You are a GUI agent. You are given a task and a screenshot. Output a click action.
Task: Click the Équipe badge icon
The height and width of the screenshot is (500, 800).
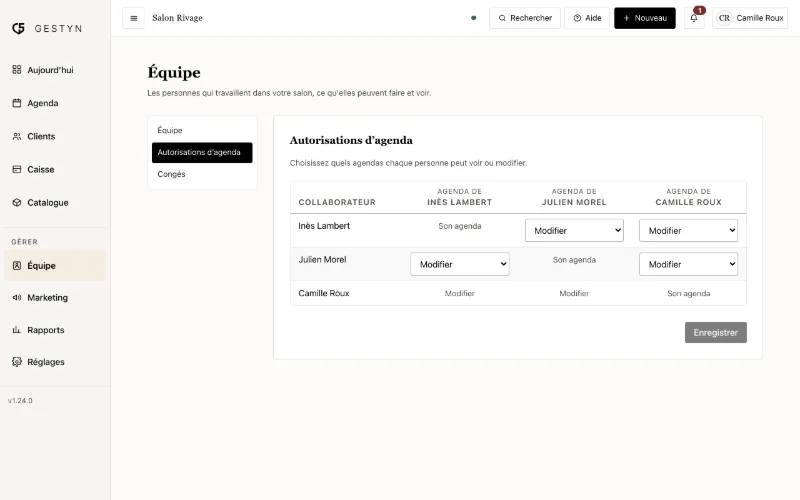pyautogui.click(x=17, y=265)
